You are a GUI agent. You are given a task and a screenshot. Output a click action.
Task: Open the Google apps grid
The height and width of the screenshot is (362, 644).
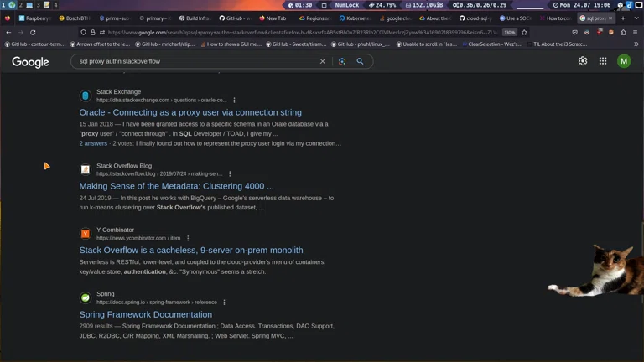[x=603, y=61]
